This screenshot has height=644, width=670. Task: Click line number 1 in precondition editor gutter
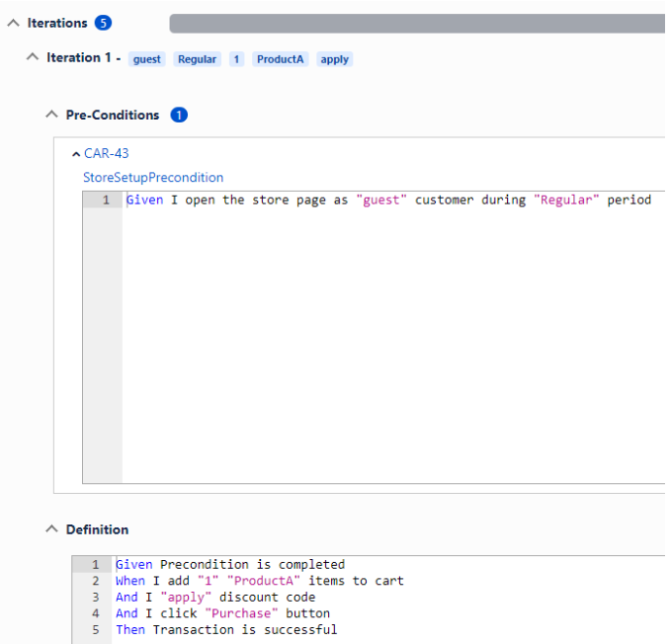click(106, 200)
